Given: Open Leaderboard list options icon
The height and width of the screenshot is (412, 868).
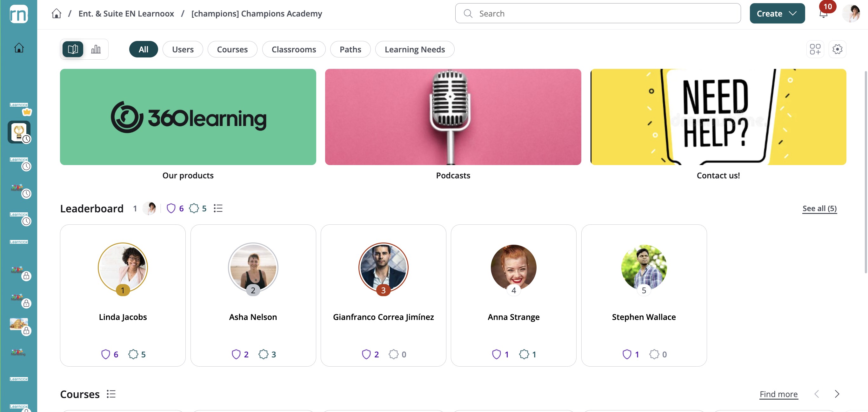Looking at the screenshot, I should point(218,208).
